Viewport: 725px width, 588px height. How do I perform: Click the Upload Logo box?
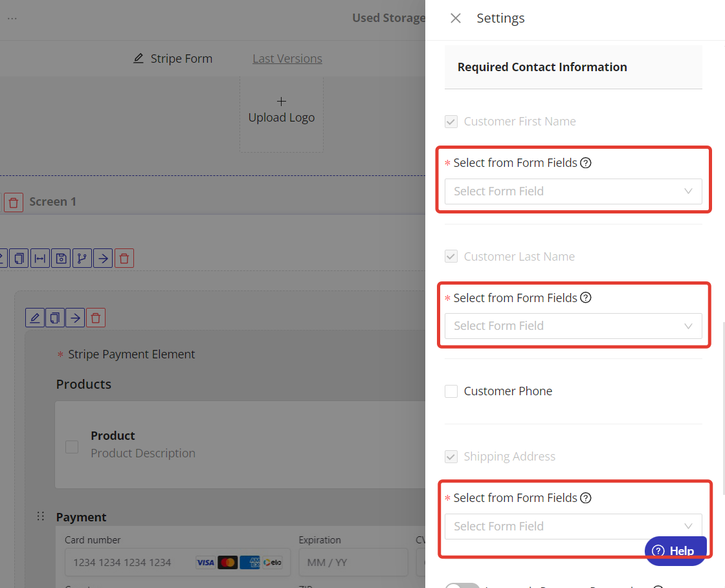pyautogui.click(x=282, y=111)
